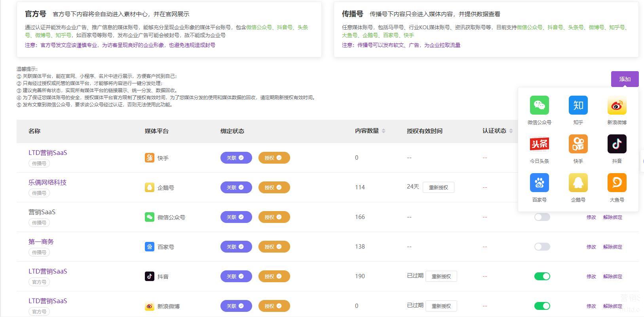Select 今日头条 platform icon
This screenshot has width=644, height=317.
coord(539,144)
